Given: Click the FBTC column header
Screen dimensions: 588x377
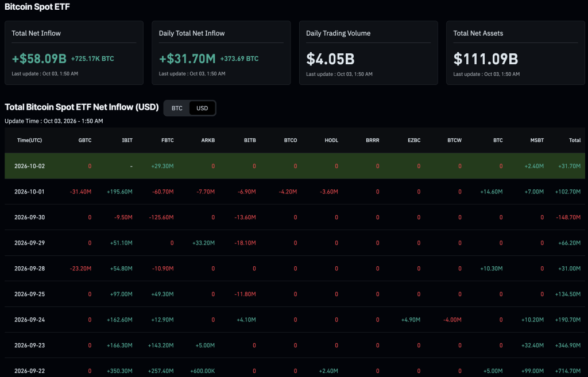Looking at the screenshot, I should (167, 140).
